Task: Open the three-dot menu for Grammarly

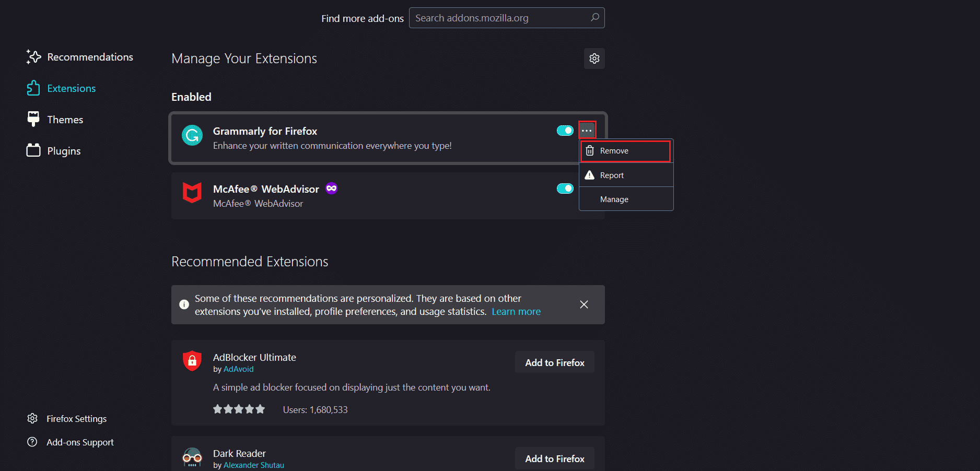Action: tap(587, 131)
